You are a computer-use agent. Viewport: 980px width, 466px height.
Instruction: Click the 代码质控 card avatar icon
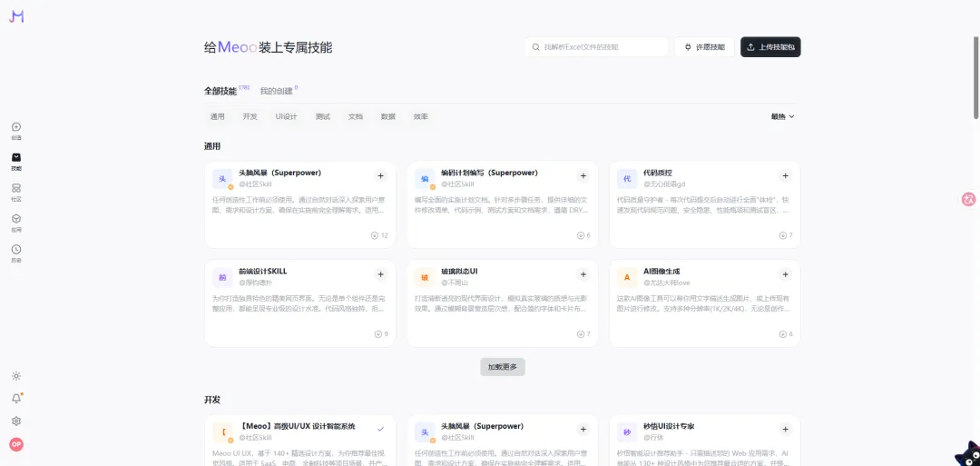(x=627, y=179)
